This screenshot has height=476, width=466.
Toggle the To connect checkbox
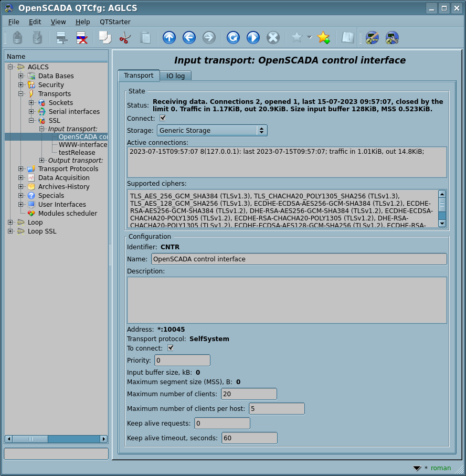pyautogui.click(x=171, y=348)
